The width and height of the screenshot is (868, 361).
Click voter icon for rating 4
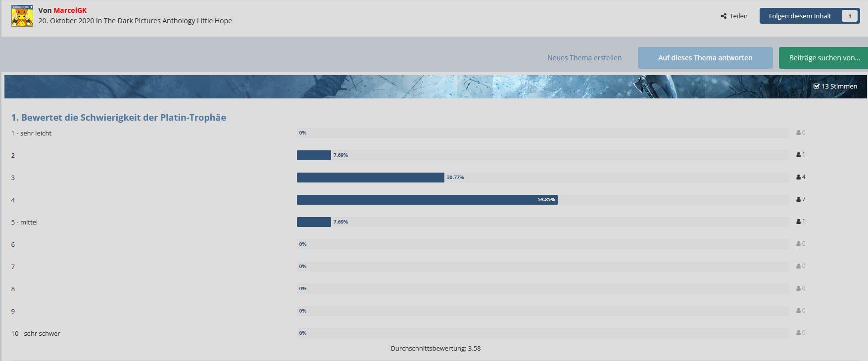[x=798, y=199]
